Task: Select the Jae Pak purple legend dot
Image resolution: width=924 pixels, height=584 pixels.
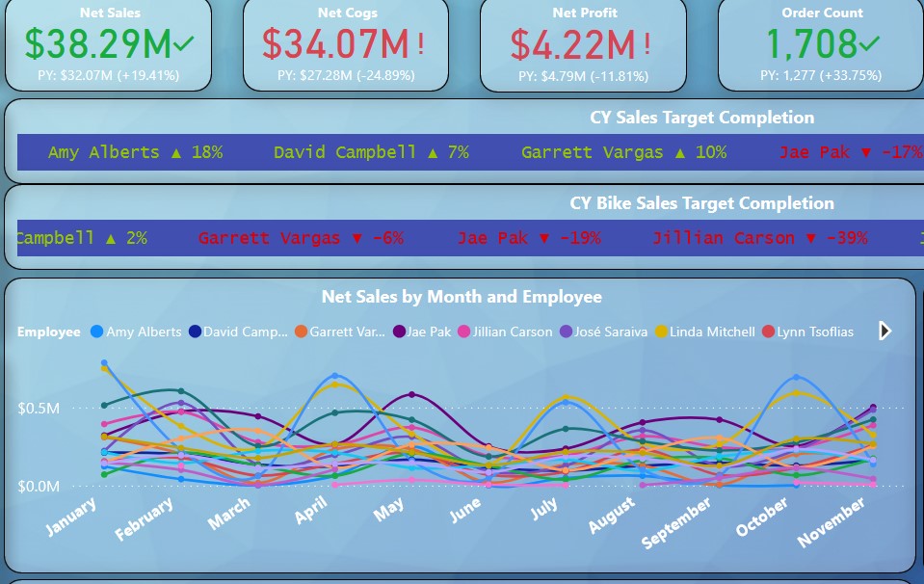Action: coord(399,332)
